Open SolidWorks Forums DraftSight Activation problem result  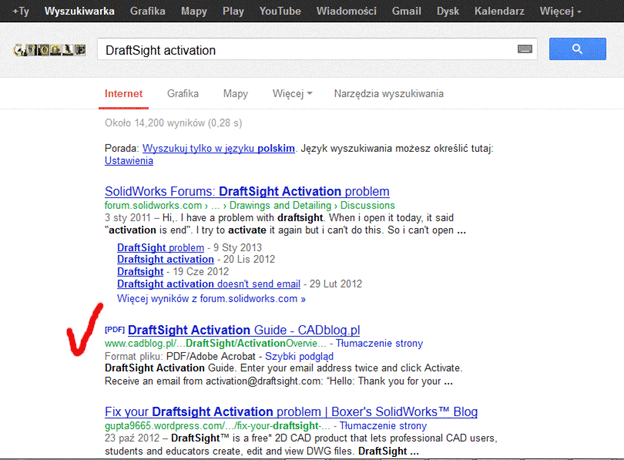pos(247,191)
